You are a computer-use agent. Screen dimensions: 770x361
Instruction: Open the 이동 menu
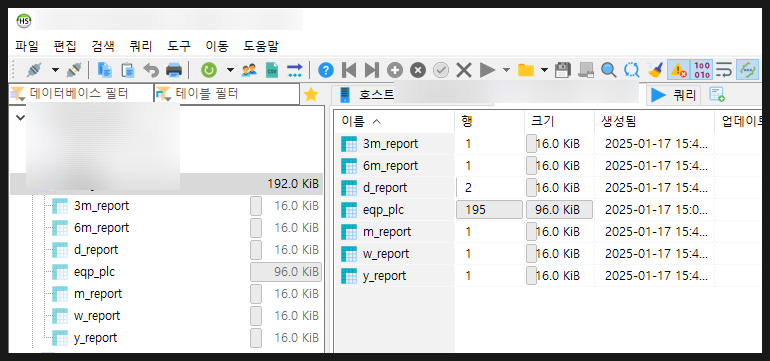(217, 47)
